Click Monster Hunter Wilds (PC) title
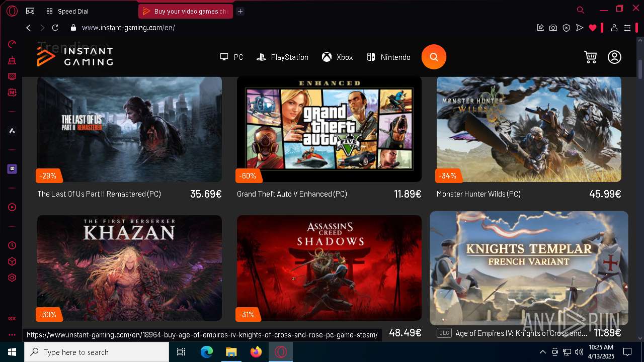 click(478, 194)
